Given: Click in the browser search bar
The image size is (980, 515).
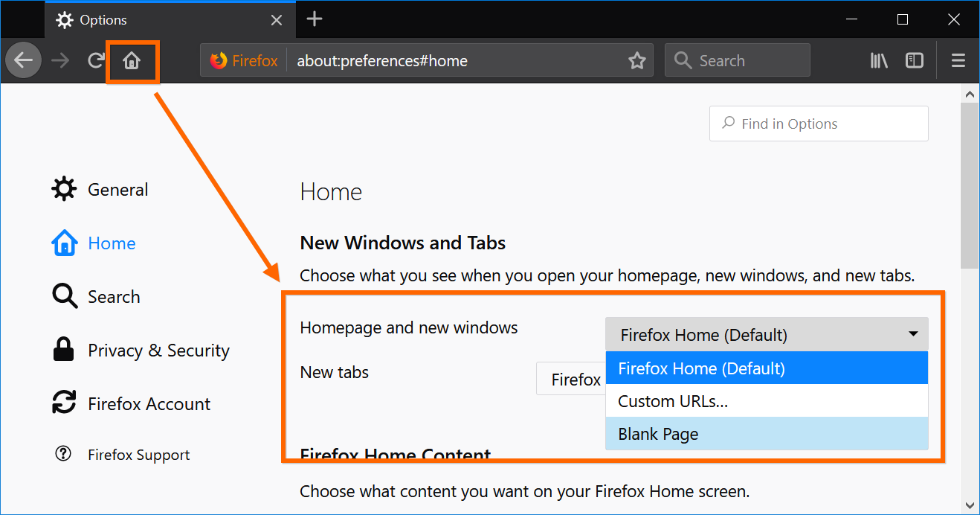Looking at the screenshot, I should [737, 60].
